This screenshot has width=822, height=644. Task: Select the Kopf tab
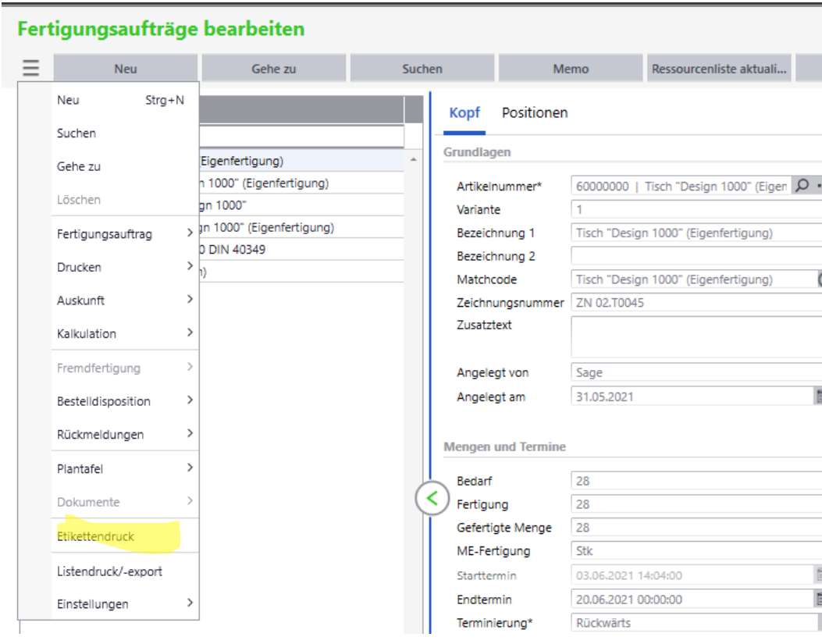coord(464,113)
